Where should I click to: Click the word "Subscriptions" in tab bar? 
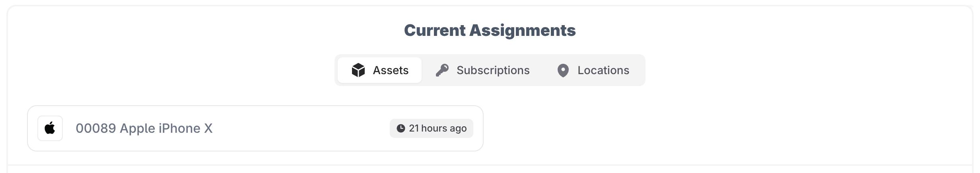(493, 70)
